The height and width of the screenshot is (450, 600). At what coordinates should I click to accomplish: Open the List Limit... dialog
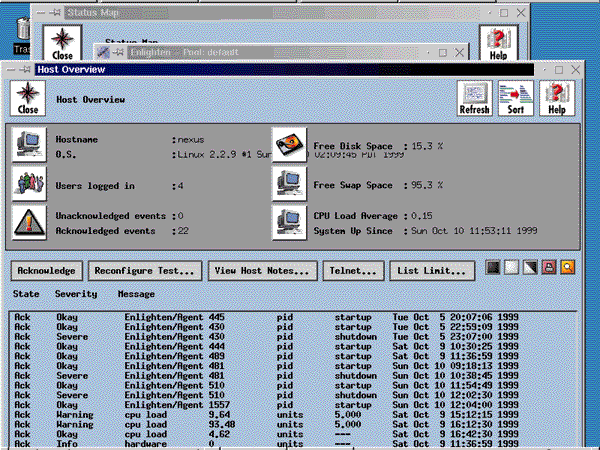(x=432, y=271)
